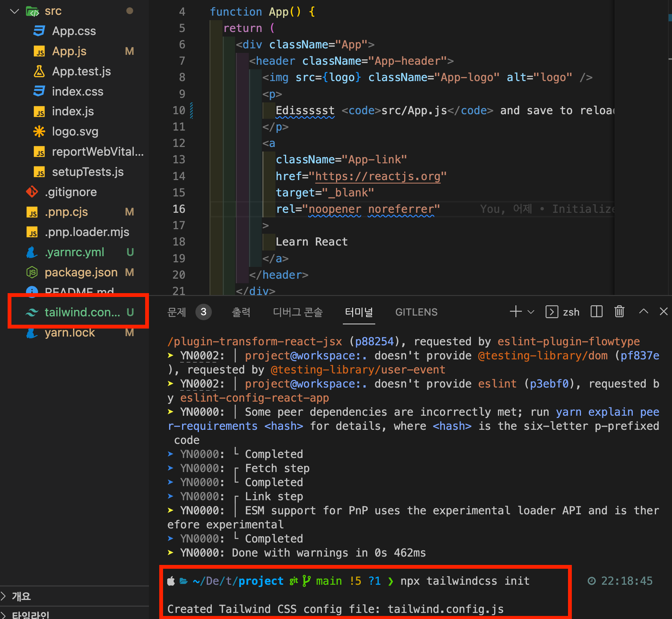The image size is (672, 619).
Task: Click the Node icon beside package.json
Action: click(x=32, y=272)
